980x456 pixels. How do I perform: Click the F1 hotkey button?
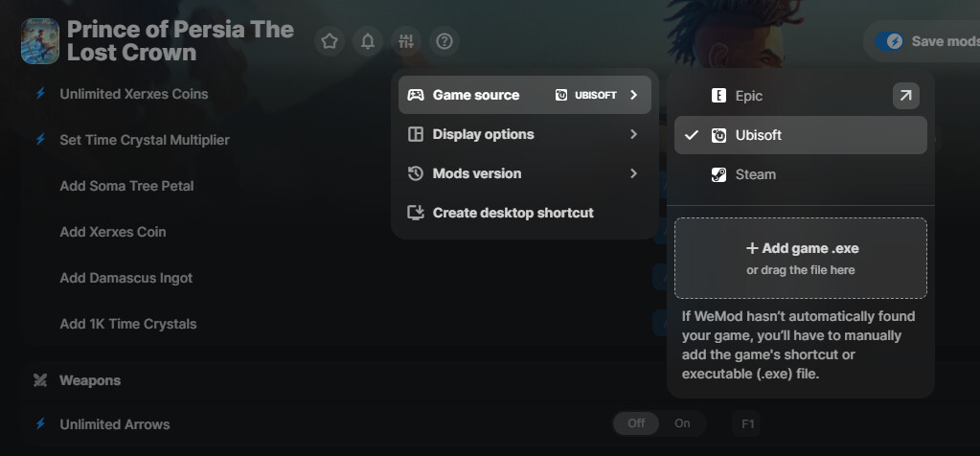click(x=748, y=423)
